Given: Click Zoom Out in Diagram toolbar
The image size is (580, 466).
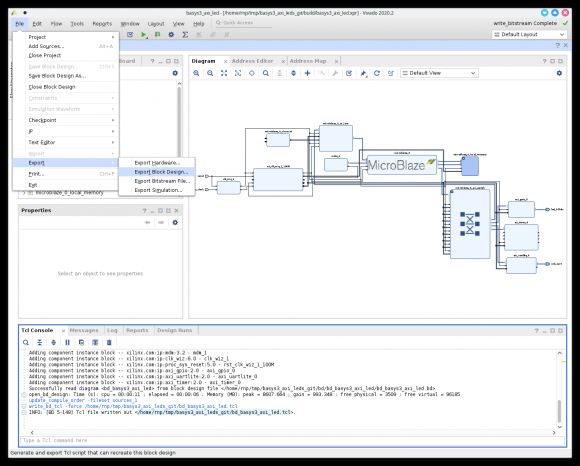Looking at the screenshot, I should (x=210, y=73).
